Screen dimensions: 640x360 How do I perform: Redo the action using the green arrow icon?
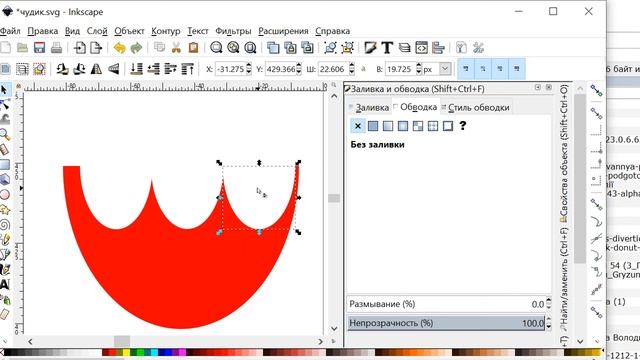coord(136,48)
